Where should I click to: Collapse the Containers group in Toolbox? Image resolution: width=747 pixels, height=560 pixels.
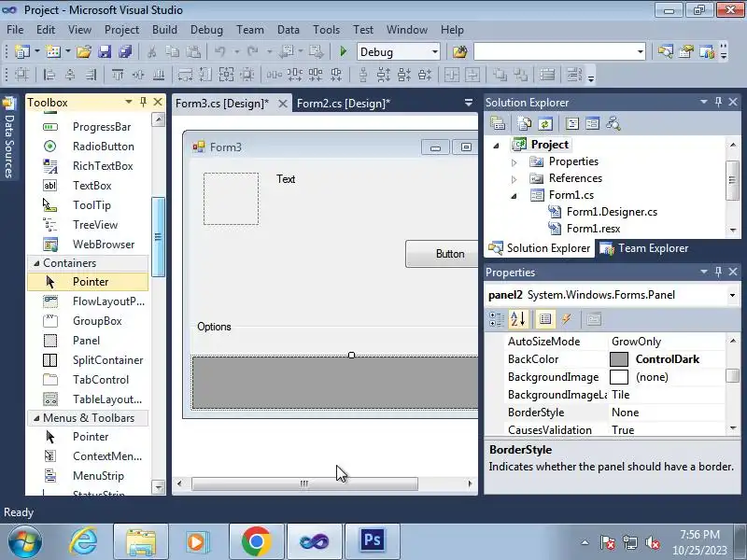click(x=36, y=263)
